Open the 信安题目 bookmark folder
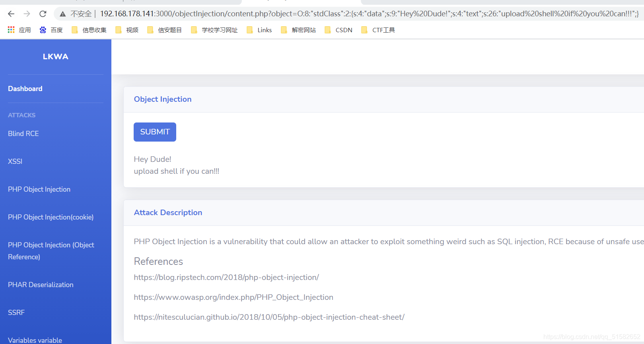Image resolution: width=644 pixels, height=344 pixels. 165,30
